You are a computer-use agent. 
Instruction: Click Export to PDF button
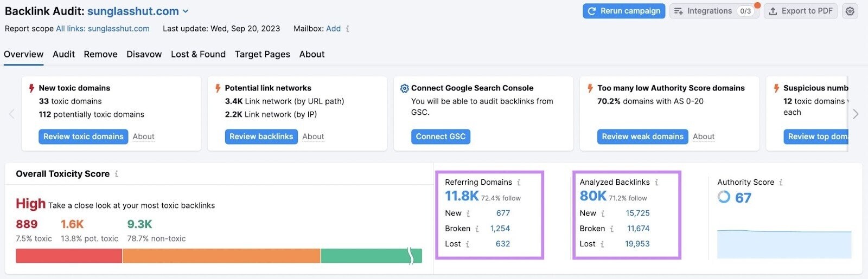[x=801, y=11]
